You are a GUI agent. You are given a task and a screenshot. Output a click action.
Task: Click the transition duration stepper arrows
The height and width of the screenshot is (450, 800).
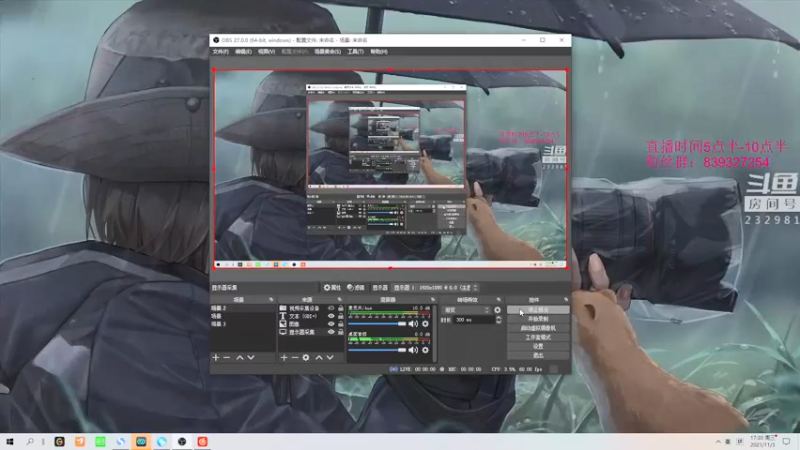pos(498,320)
